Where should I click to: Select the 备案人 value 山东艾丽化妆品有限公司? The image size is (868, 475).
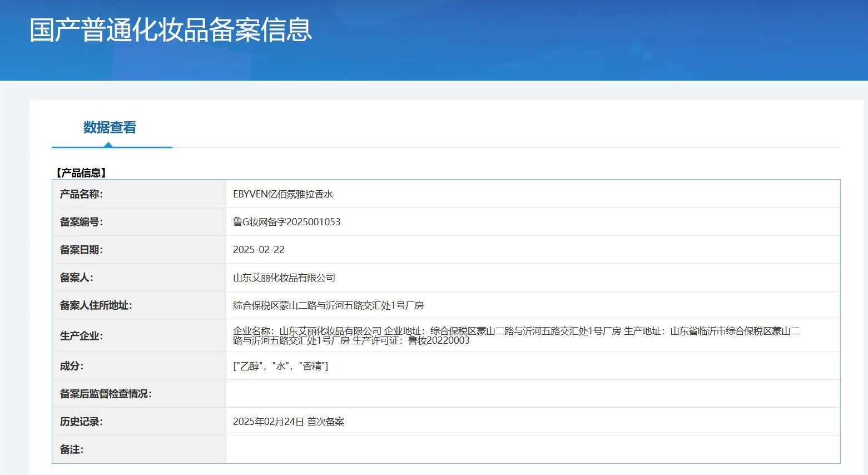(x=284, y=278)
